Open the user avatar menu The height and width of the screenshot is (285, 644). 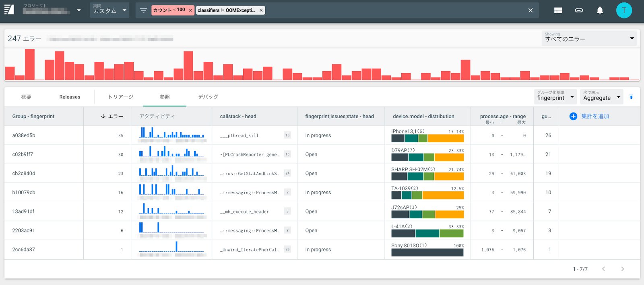624,10
